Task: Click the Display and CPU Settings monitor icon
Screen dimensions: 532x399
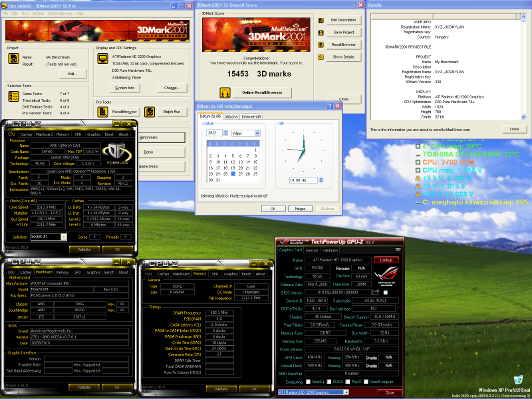Action: [x=102, y=59]
